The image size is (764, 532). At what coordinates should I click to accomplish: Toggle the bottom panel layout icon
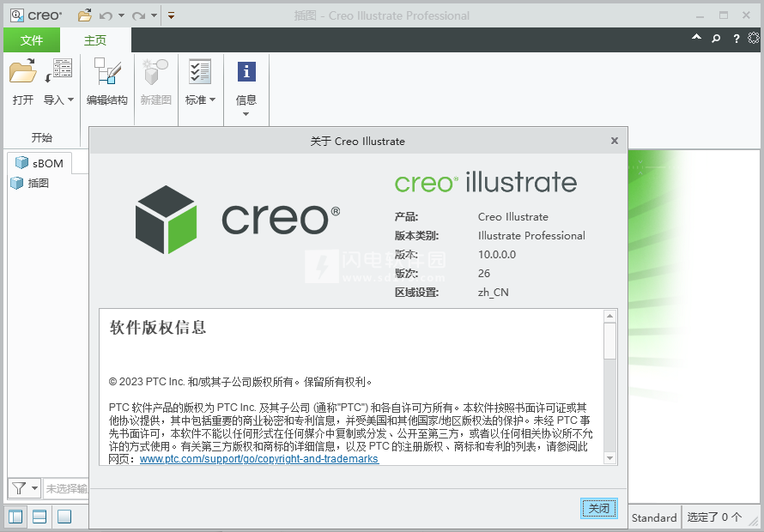point(39,517)
